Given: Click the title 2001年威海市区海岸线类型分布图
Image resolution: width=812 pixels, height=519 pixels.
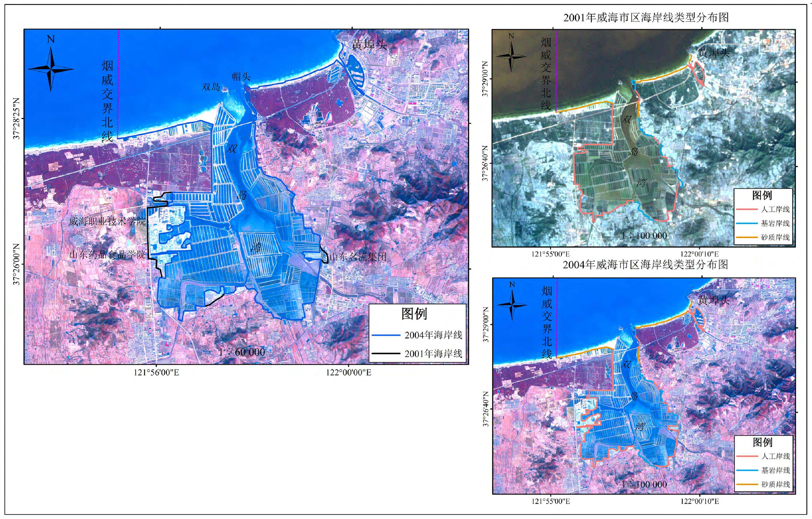Looking at the screenshot, I should click(x=646, y=17).
